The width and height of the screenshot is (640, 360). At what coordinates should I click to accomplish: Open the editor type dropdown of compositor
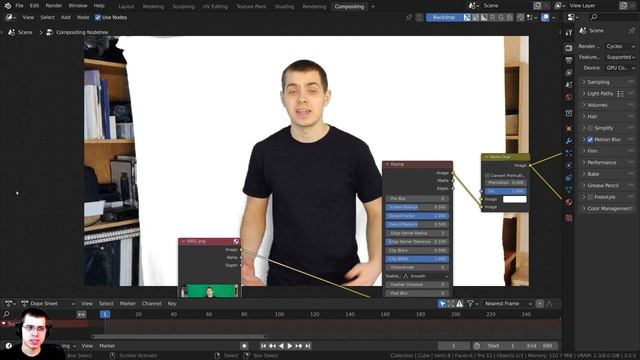coord(10,18)
